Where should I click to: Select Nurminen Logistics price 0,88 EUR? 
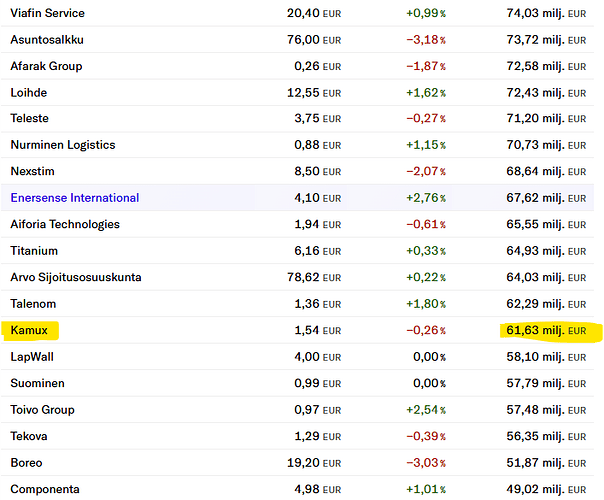pyautogui.click(x=318, y=145)
